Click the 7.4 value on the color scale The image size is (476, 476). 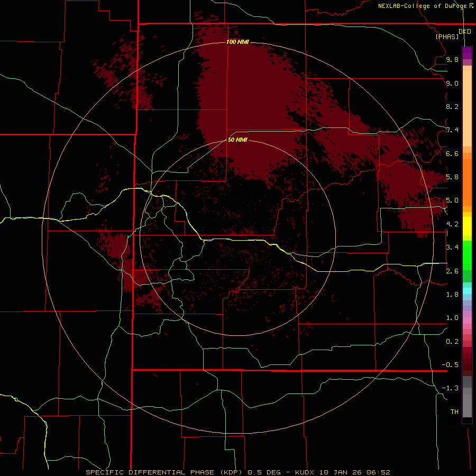tap(452, 130)
